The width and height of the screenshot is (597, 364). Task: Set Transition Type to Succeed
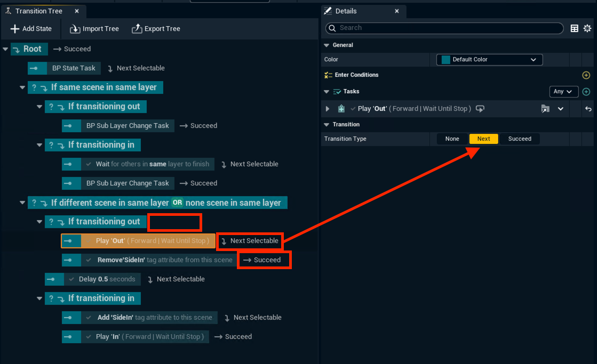520,139
